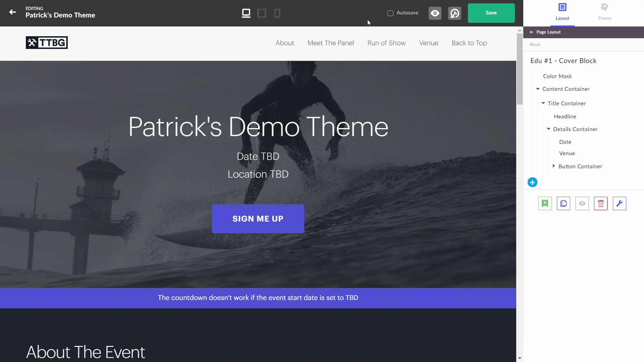This screenshot has width=644, height=362.
Task: Click the page scrollbar thumb
Action: pyautogui.click(x=520, y=69)
